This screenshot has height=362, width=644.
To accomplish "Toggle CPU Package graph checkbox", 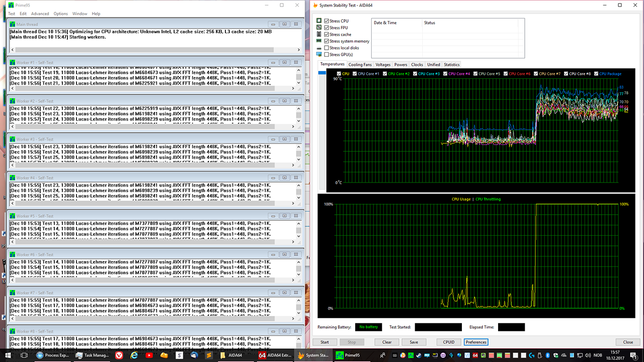I will click(596, 74).
